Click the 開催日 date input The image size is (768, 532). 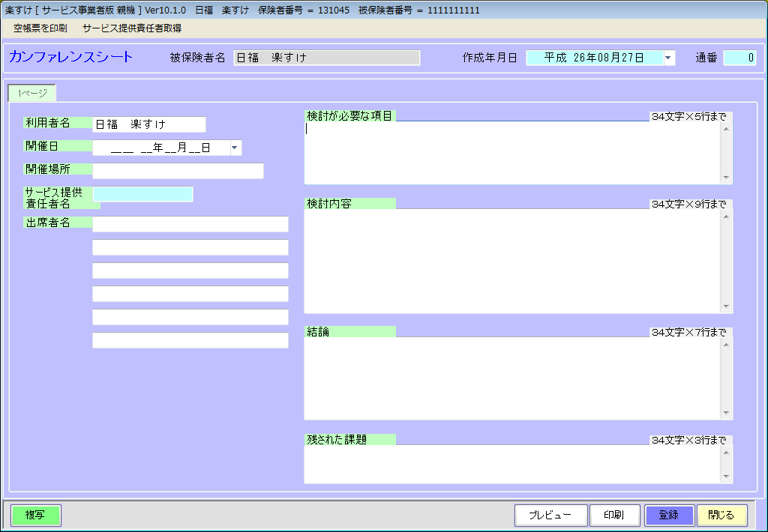pyautogui.click(x=161, y=148)
